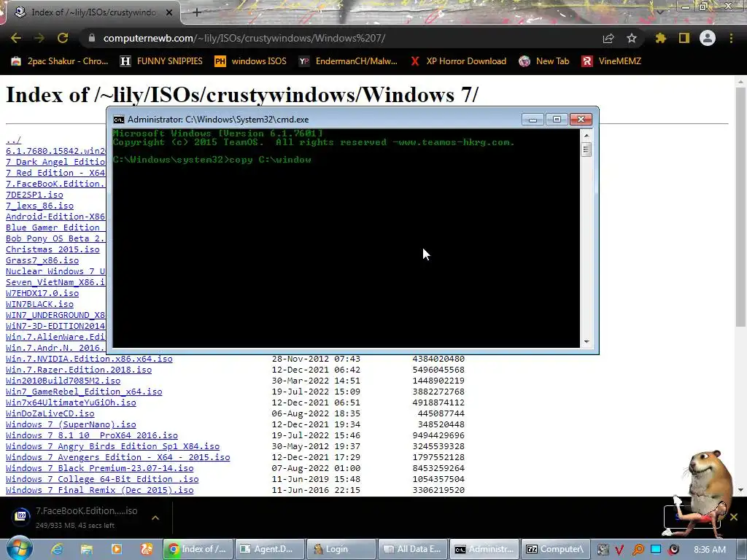
Task: Open Windows 7 College 64-Bit Edition link
Action: tap(102, 480)
